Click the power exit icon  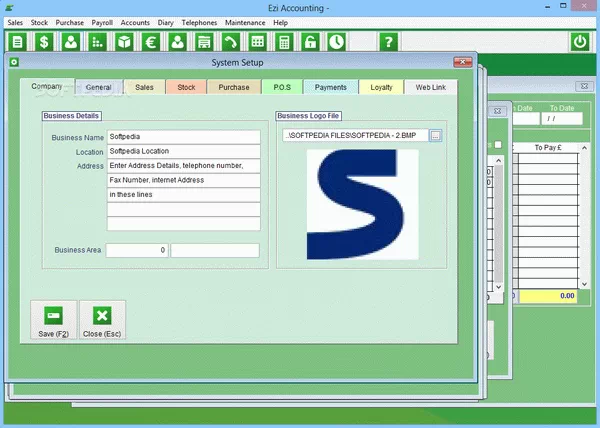tap(579, 42)
